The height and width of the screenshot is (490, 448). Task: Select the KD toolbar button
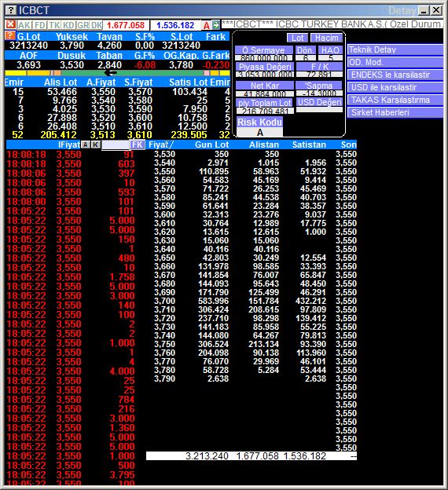tap(68, 25)
